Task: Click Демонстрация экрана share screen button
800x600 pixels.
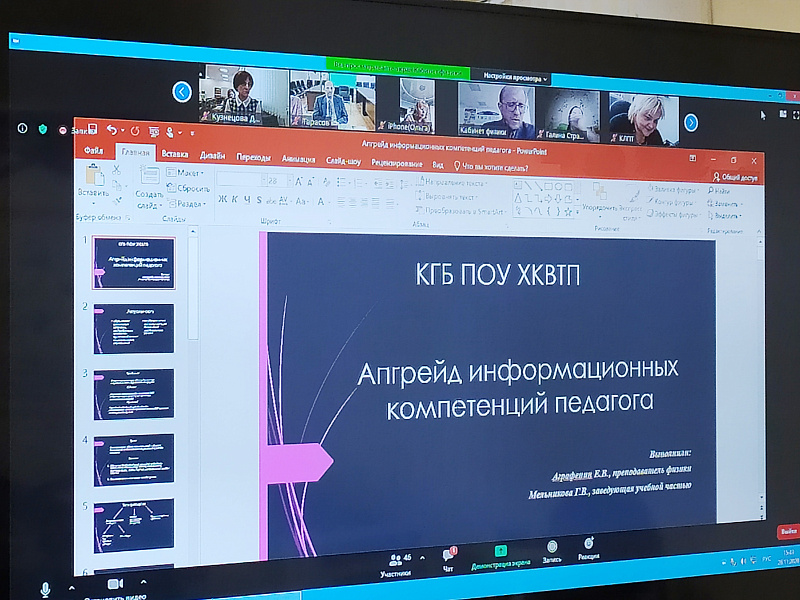Action: pos(501,557)
